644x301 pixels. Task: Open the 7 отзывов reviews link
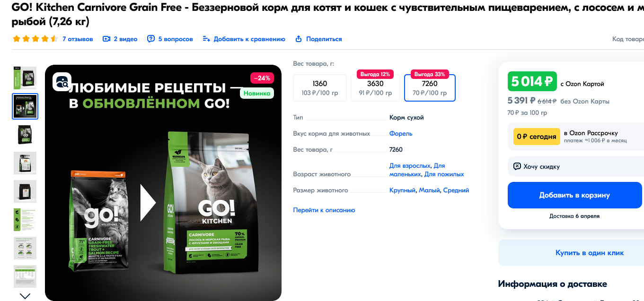coord(78,39)
